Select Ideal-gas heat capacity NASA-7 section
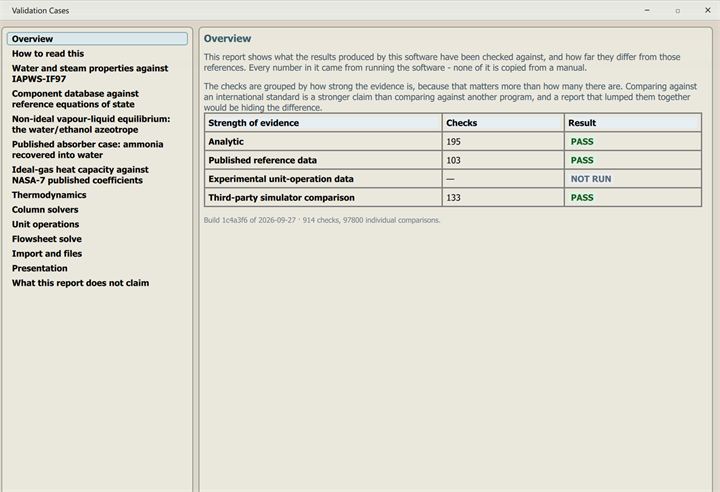This screenshot has height=492, width=720. [x=80, y=175]
